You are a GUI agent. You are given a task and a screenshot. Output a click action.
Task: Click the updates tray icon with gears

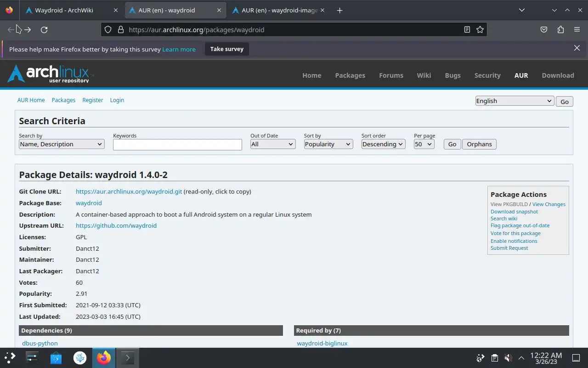coord(481,358)
